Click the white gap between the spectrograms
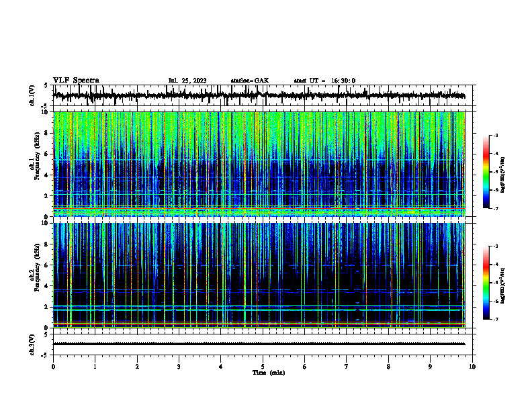This screenshot has height=411, width=532. 259,220
